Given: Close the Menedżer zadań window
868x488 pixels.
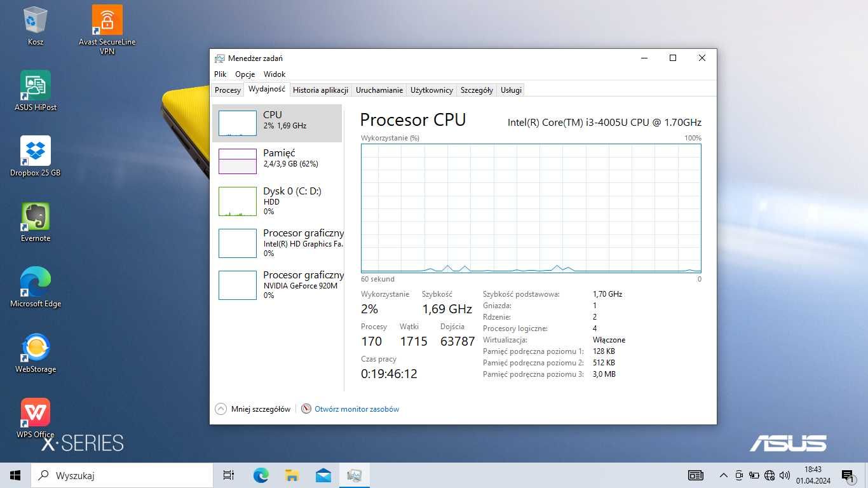Looking at the screenshot, I should tap(702, 58).
